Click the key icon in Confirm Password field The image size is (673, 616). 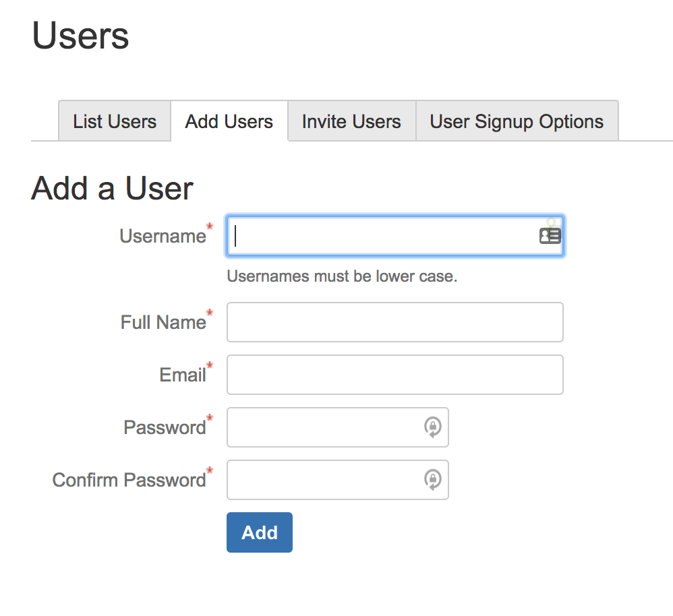433,480
